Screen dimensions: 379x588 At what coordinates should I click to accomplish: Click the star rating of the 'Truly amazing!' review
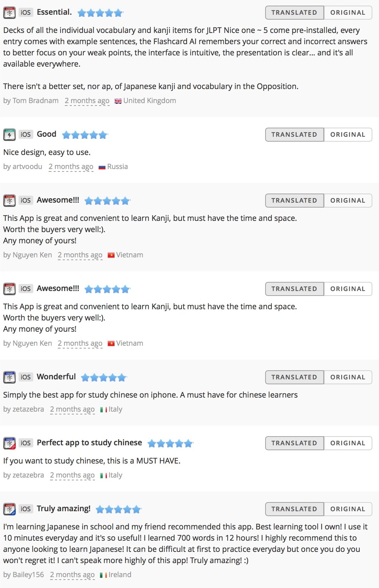coord(118,509)
